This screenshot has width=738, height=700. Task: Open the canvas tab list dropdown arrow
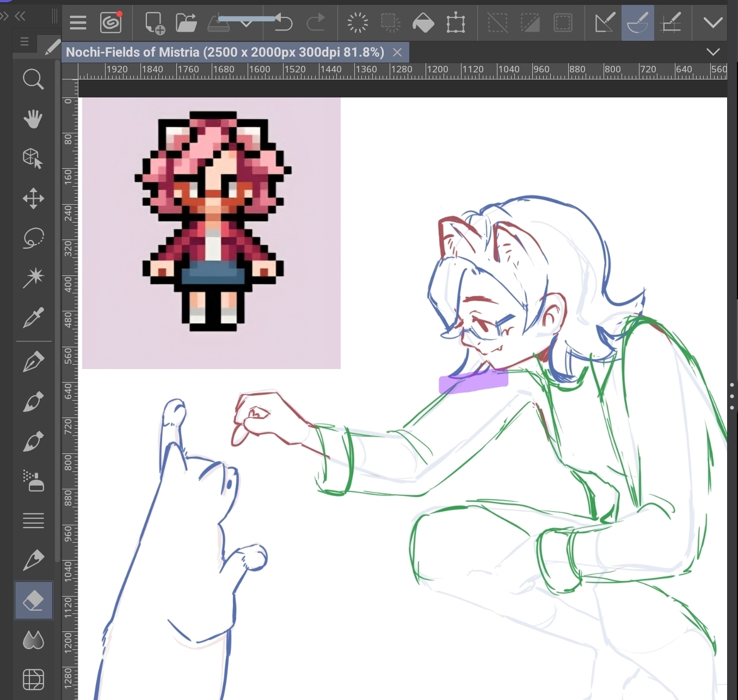[713, 52]
